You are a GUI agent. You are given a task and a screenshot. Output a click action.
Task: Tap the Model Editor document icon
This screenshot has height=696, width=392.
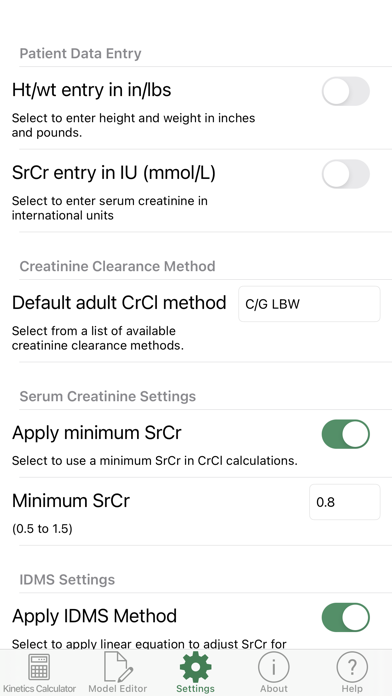click(117, 667)
